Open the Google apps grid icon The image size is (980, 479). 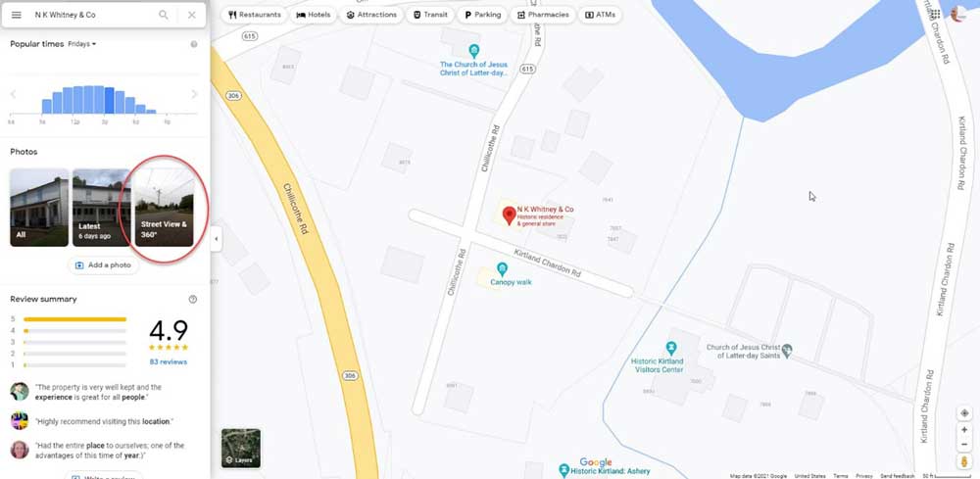[x=935, y=14]
